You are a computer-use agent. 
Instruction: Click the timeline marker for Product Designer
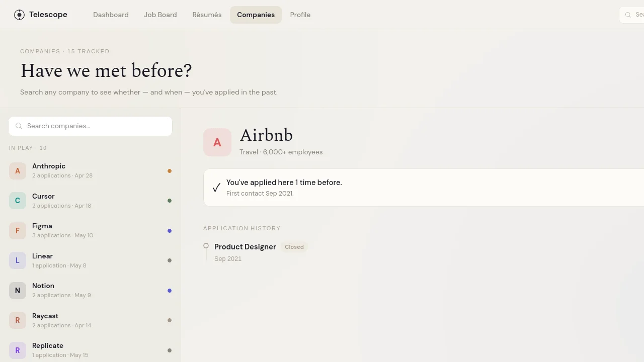[x=206, y=246]
